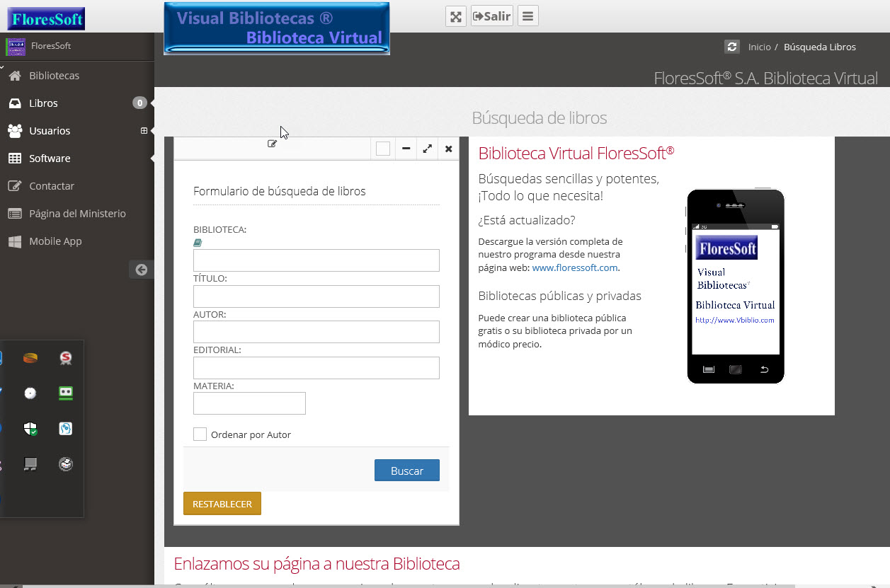Click the AUTOR input field
This screenshot has width=890, height=588.
(316, 332)
